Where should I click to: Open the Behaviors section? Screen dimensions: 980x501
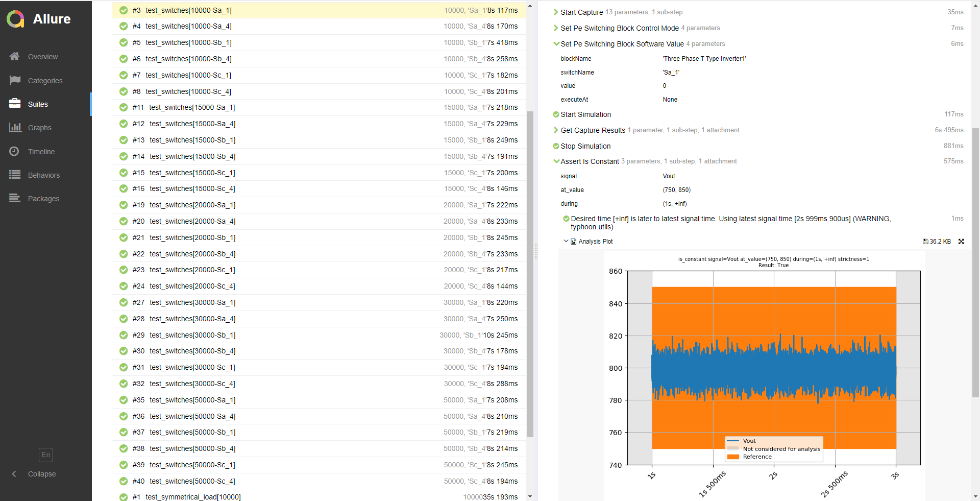coord(46,175)
